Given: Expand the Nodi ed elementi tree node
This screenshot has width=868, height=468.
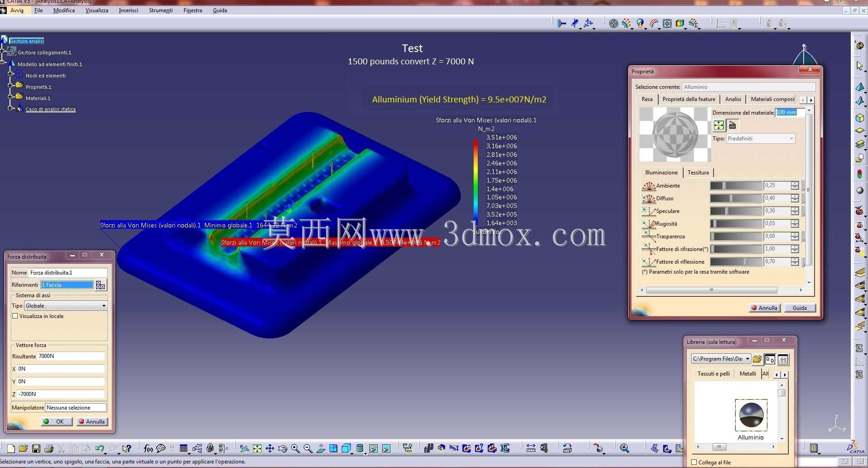Looking at the screenshot, I should (11, 73).
